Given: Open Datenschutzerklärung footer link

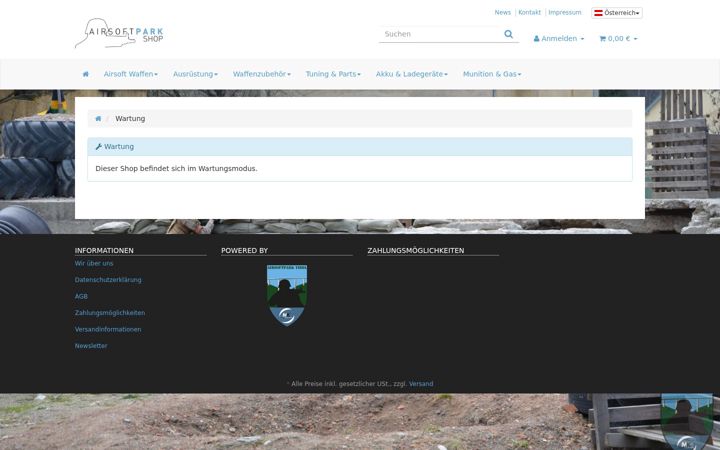Looking at the screenshot, I should pos(108,280).
